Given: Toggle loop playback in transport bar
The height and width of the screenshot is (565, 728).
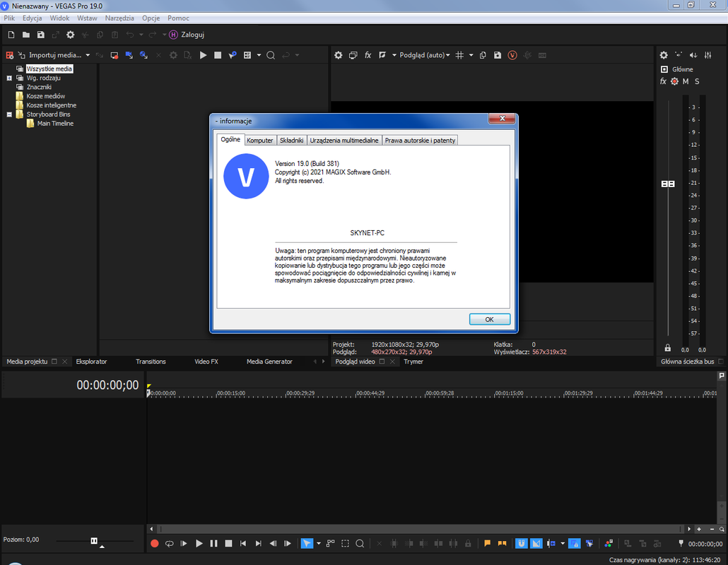Looking at the screenshot, I should (x=170, y=543).
